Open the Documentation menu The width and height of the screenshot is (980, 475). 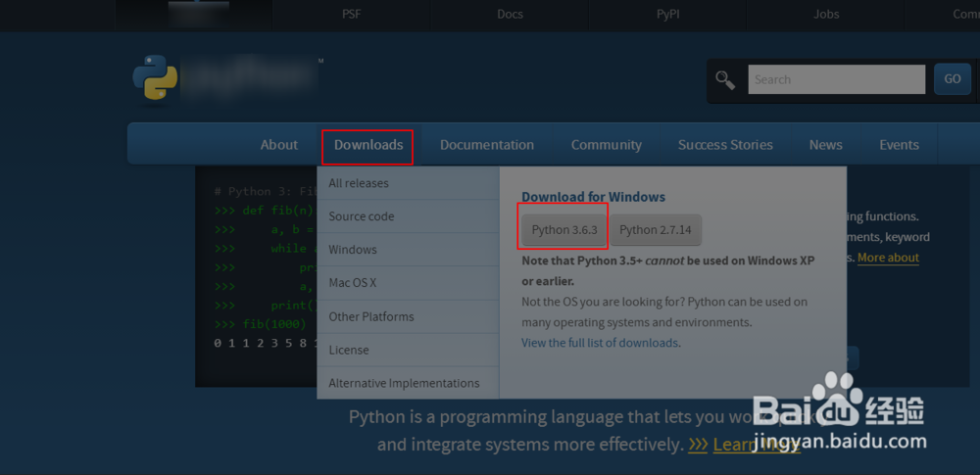(x=487, y=144)
